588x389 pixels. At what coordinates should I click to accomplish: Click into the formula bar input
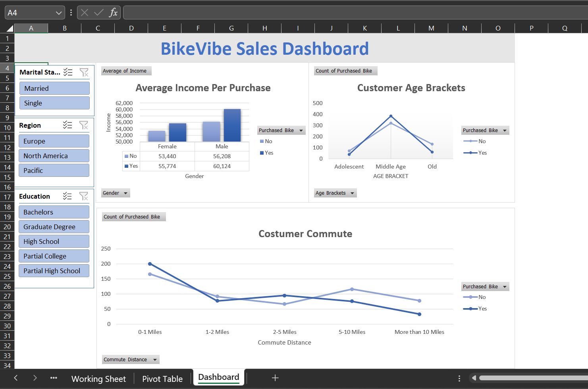pos(353,13)
